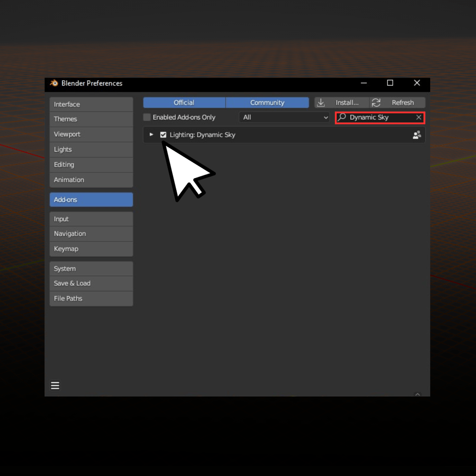Viewport: 476px width, 476px height.
Task: Select the Lights section
Action: click(91, 149)
